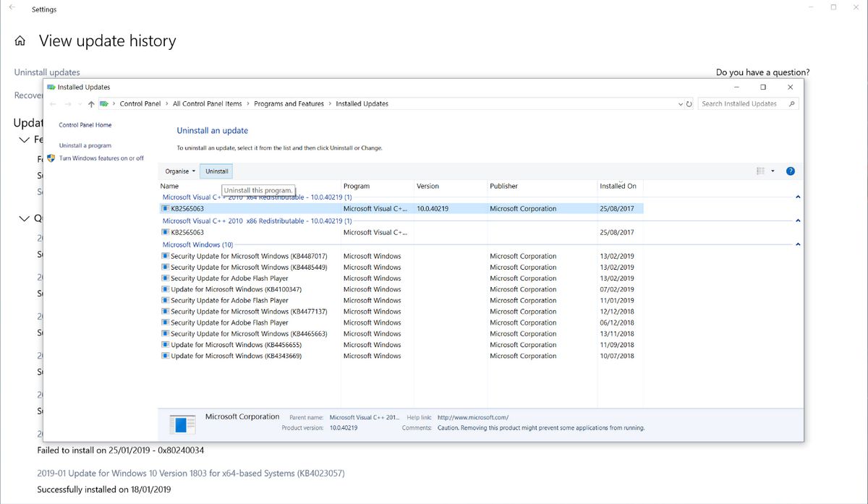Select Update for Microsoft Windows (KB4100347)
This screenshot has height=504, width=868.
pyautogui.click(x=401, y=289)
